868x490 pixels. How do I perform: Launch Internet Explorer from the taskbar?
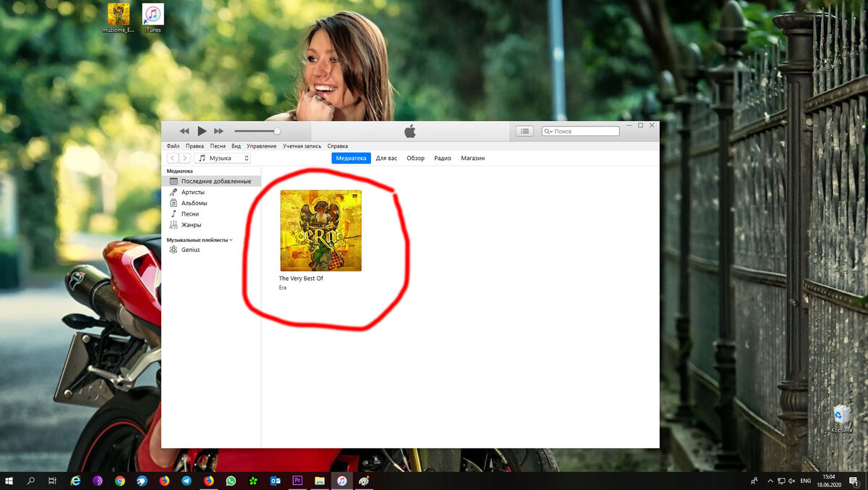pos(75,481)
